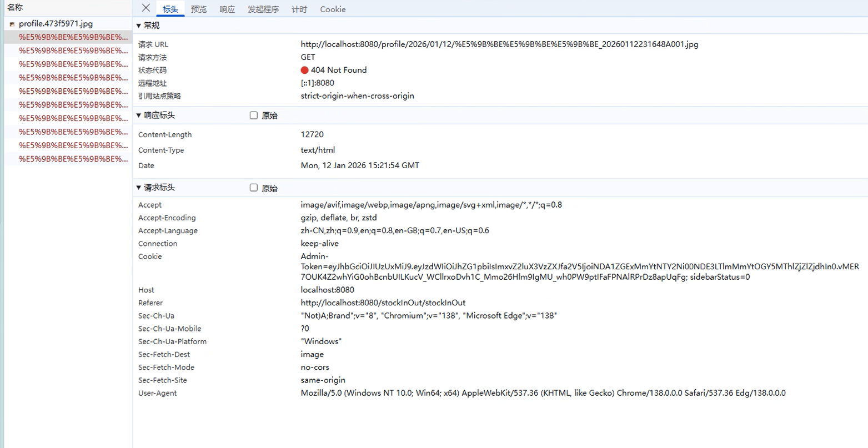868x448 pixels.
Task: Enable 原始 checkbox for 请求标头
Action: pos(254,188)
